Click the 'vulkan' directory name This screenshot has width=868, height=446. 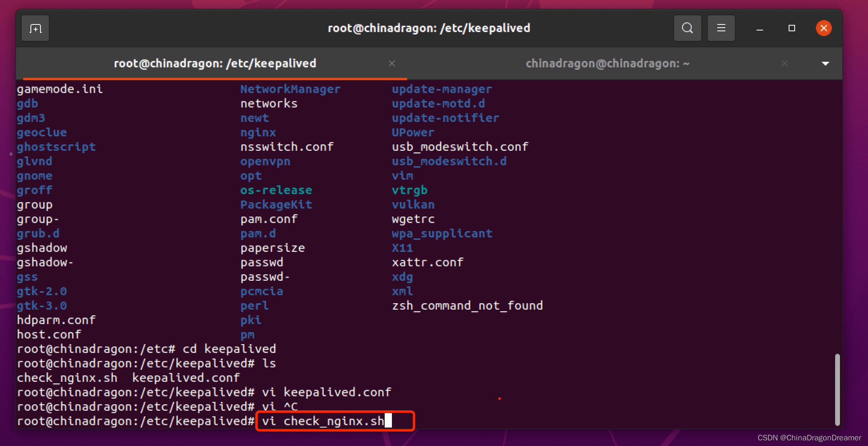point(413,205)
